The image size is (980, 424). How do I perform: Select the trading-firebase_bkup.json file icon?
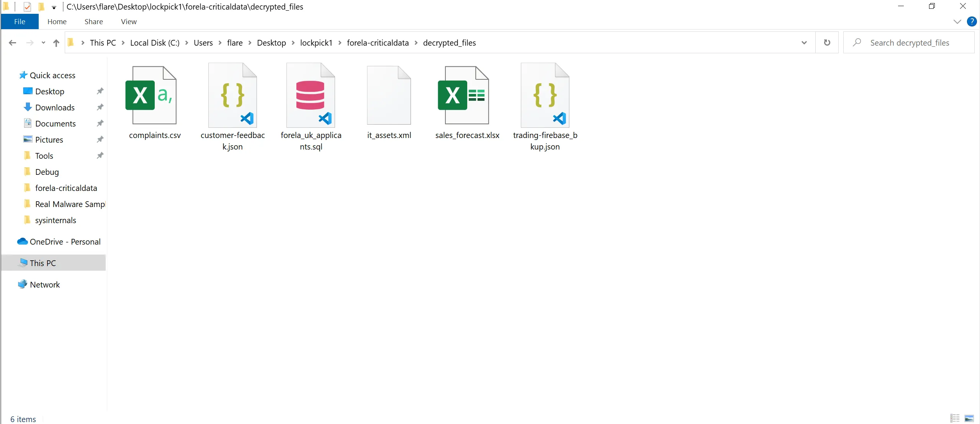coord(545,95)
